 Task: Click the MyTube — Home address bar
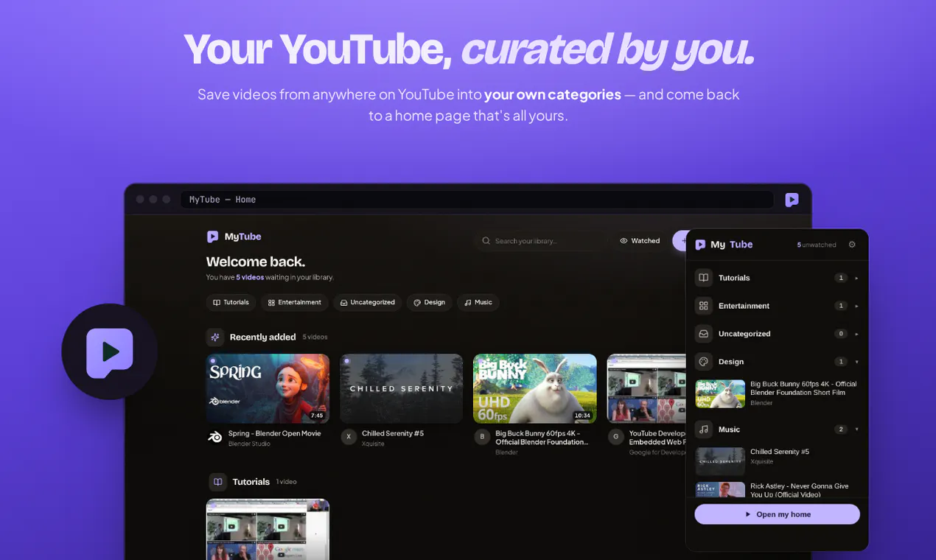(x=477, y=200)
